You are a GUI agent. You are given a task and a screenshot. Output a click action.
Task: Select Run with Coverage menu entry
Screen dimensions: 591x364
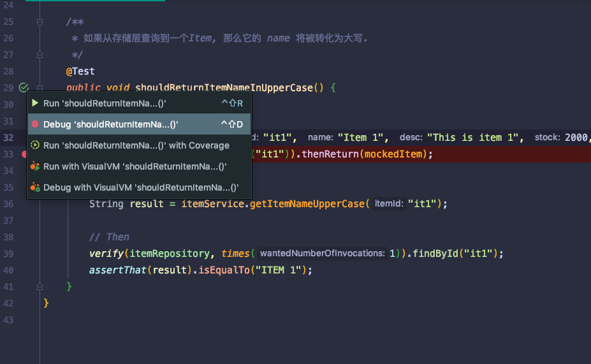139,145
